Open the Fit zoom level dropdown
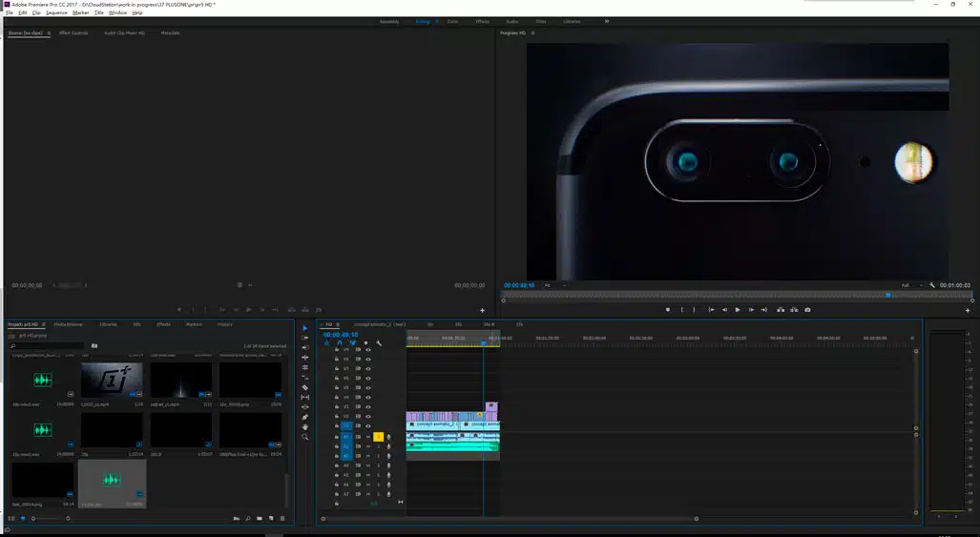The width and height of the screenshot is (980, 537). tap(554, 285)
